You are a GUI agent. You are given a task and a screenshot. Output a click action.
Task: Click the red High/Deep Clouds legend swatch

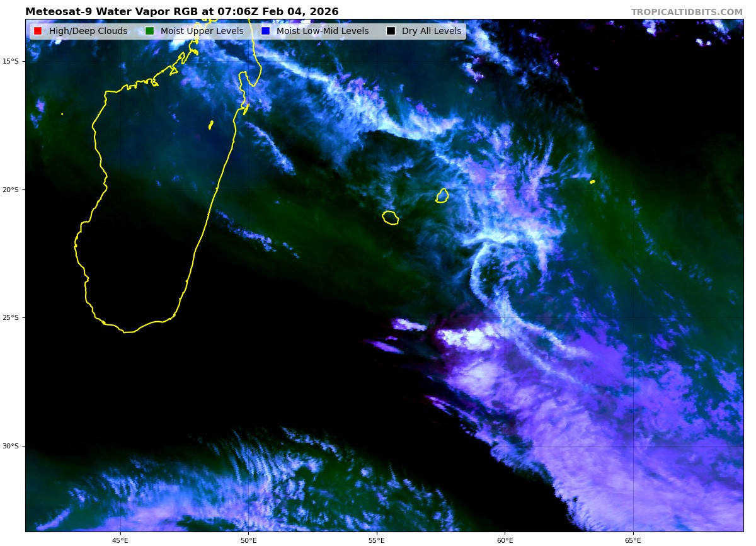coord(38,31)
